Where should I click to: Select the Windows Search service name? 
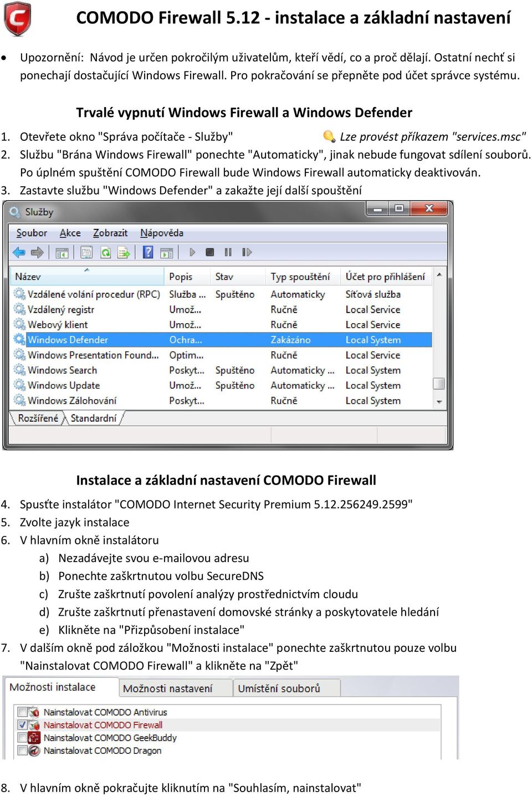(x=62, y=370)
